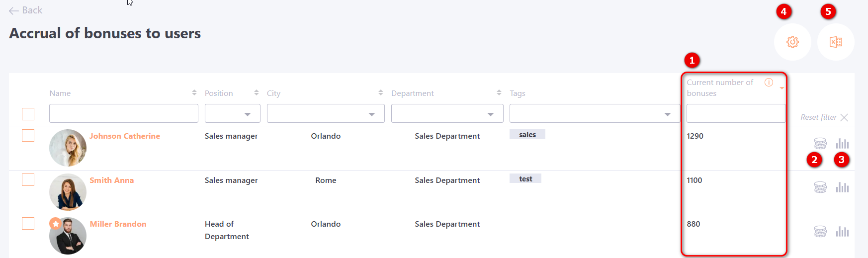Expand the Department filter dropdown

click(x=447, y=114)
